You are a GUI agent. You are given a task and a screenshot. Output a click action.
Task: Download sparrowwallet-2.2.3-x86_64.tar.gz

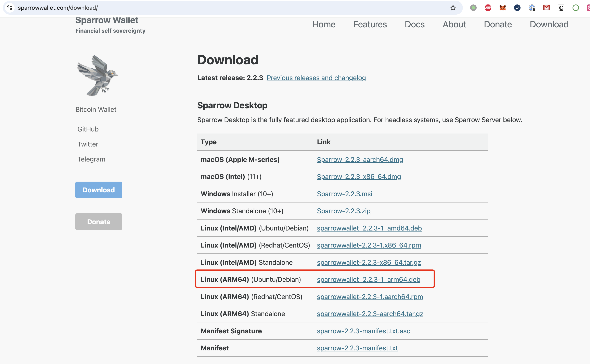click(369, 262)
